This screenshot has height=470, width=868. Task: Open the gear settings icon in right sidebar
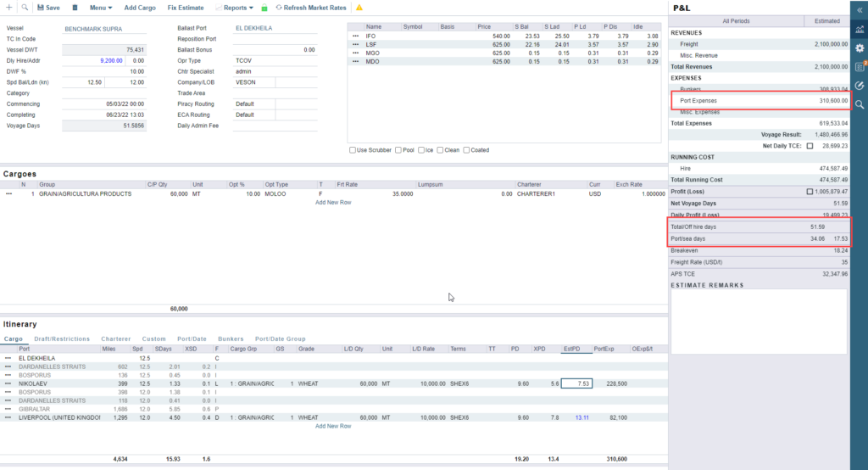coord(860,48)
